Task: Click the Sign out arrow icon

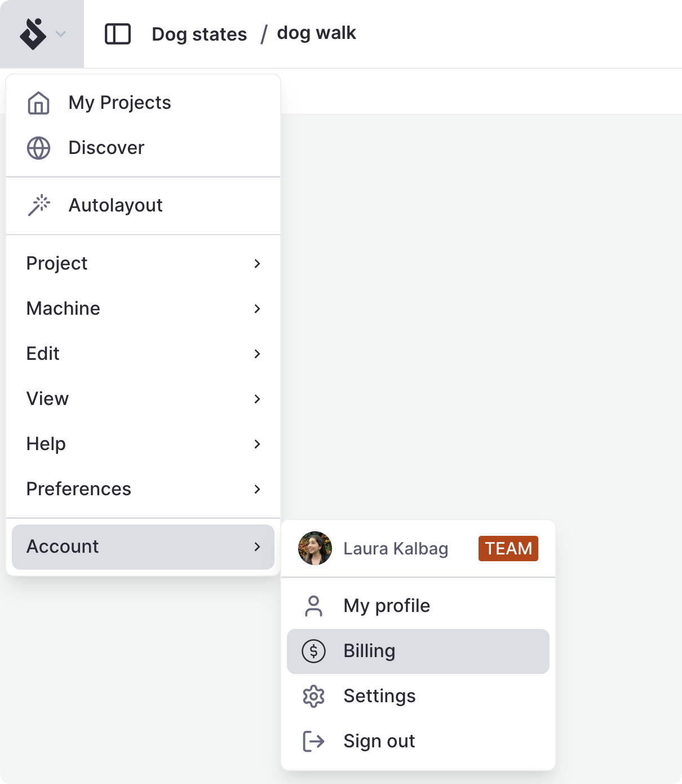Action: pyautogui.click(x=313, y=741)
